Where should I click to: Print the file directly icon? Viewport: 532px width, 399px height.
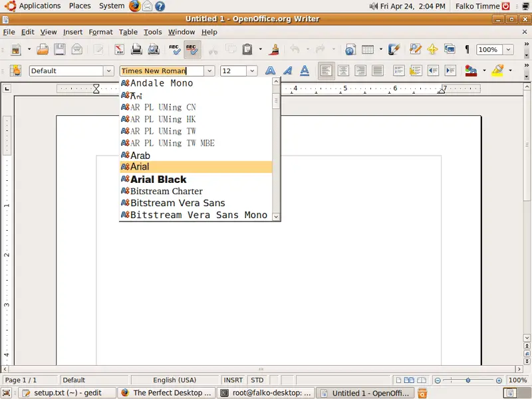(136, 49)
